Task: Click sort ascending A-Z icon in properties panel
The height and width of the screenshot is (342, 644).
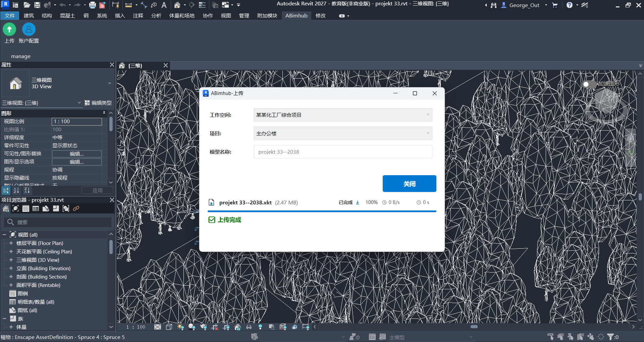Action: (16, 191)
